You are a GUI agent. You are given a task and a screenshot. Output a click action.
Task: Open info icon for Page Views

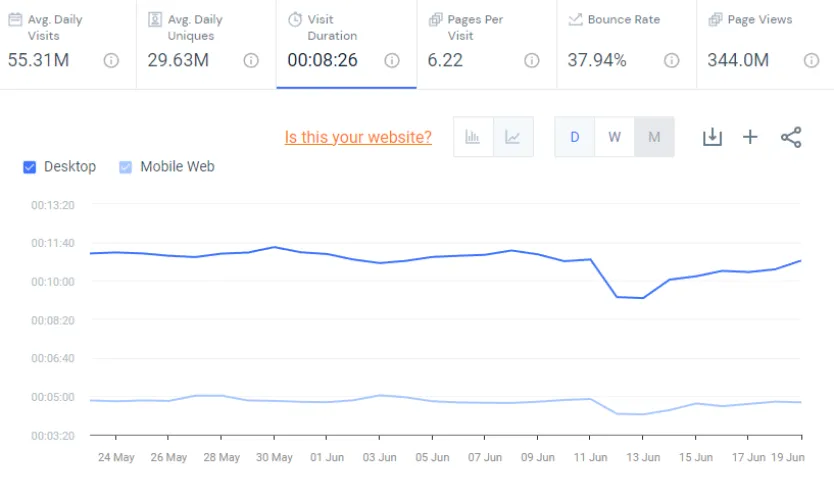(x=811, y=60)
